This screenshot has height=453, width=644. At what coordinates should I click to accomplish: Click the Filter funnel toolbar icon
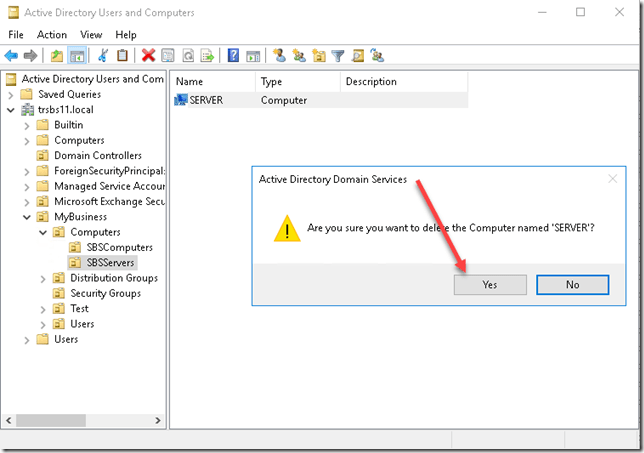click(x=338, y=56)
